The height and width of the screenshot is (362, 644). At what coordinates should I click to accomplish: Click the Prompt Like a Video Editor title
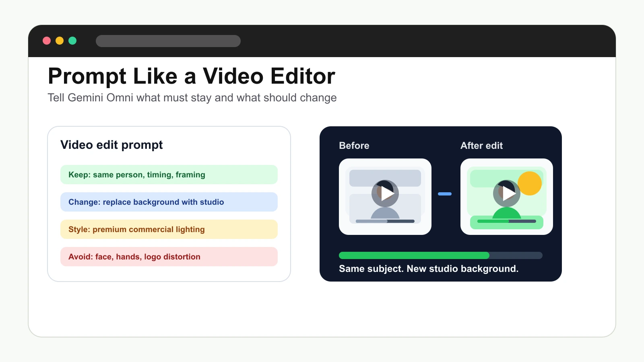192,76
